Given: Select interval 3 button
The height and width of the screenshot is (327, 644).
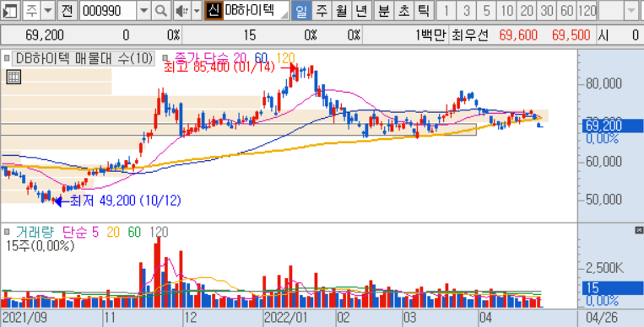Looking at the screenshot, I should tap(466, 11).
